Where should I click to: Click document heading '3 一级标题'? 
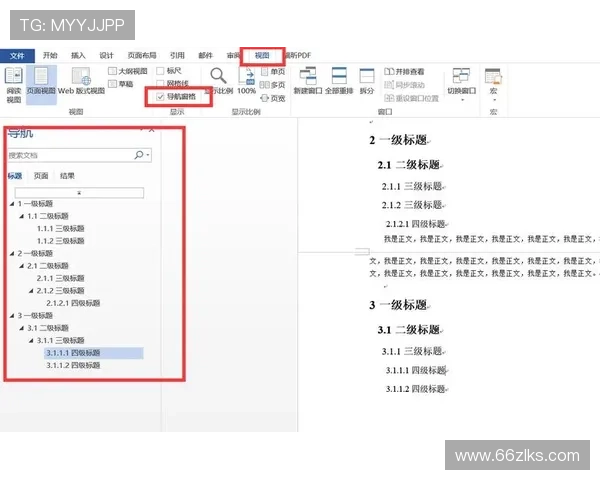399,305
